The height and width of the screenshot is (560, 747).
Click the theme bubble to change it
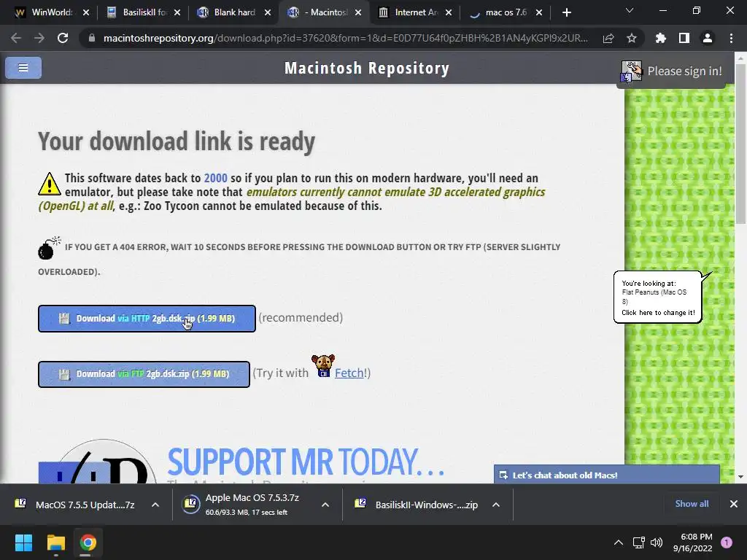pyautogui.click(x=658, y=297)
